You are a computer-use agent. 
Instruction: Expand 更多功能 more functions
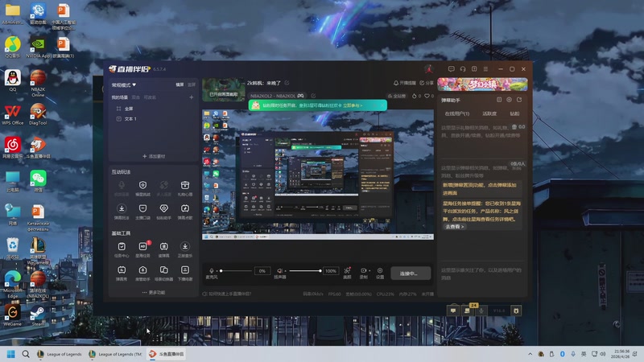(154, 292)
